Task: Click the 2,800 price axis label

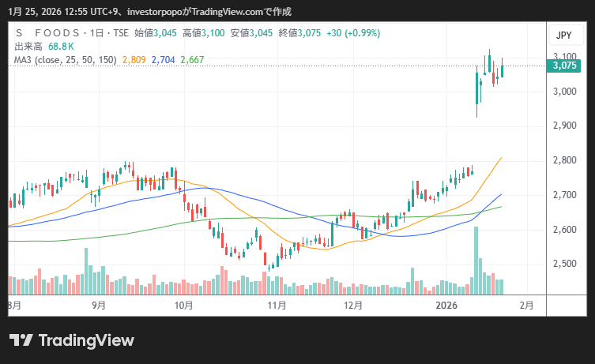Action: [x=563, y=160]
